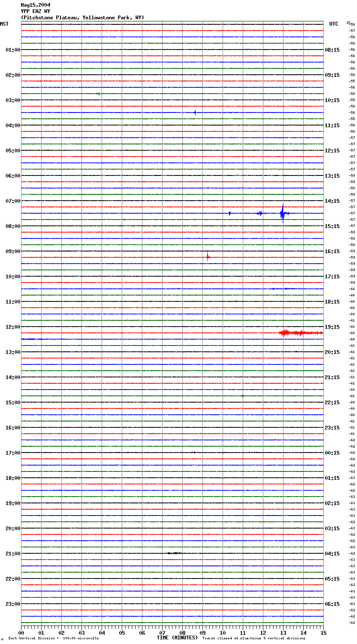Viewport: 357px width, 644px height.
Task: Click the 10:15 UTC time label
Action: coord(332,100)
